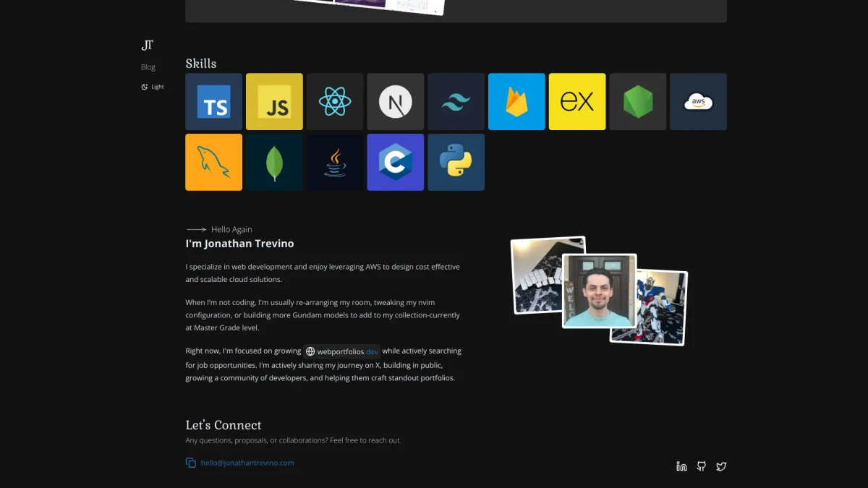Click the 'I'm Jonathan Trevino' heading

[x=239, y=244]
